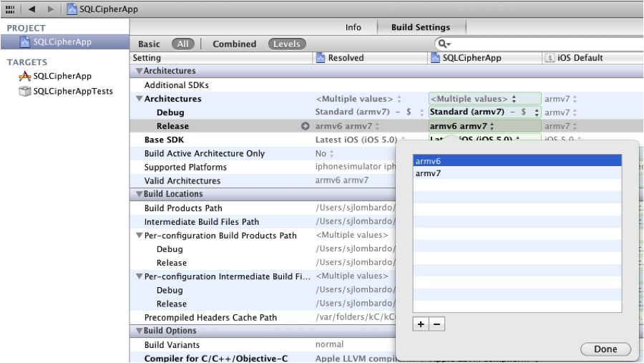Click the resolved Valid Architectures value
The width and height of the screenshot is (644, 363).
342,180
